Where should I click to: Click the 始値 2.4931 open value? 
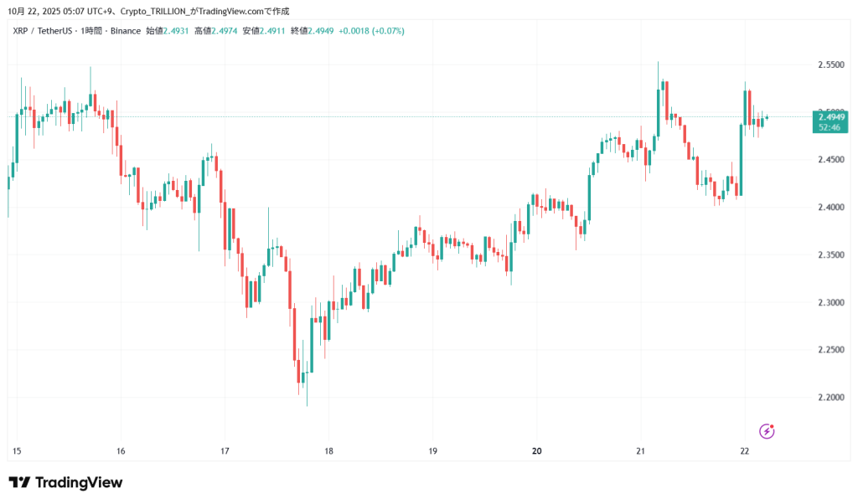pos(166,31)
